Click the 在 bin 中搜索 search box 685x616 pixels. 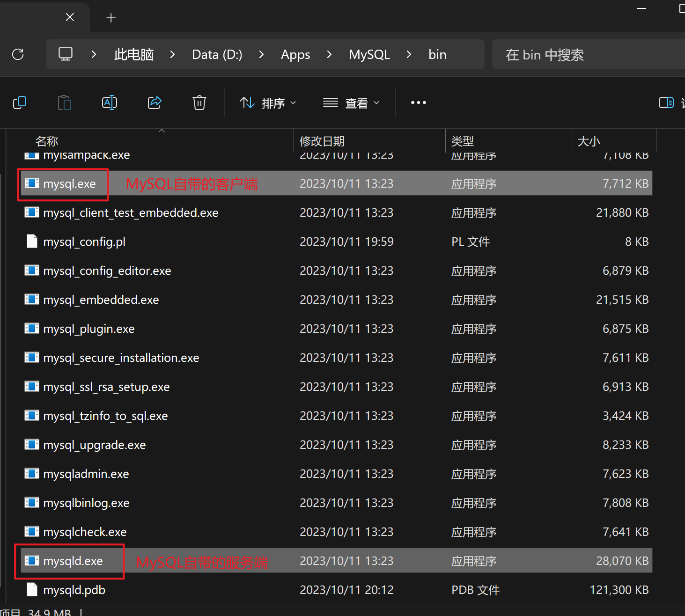pos(589,55)
